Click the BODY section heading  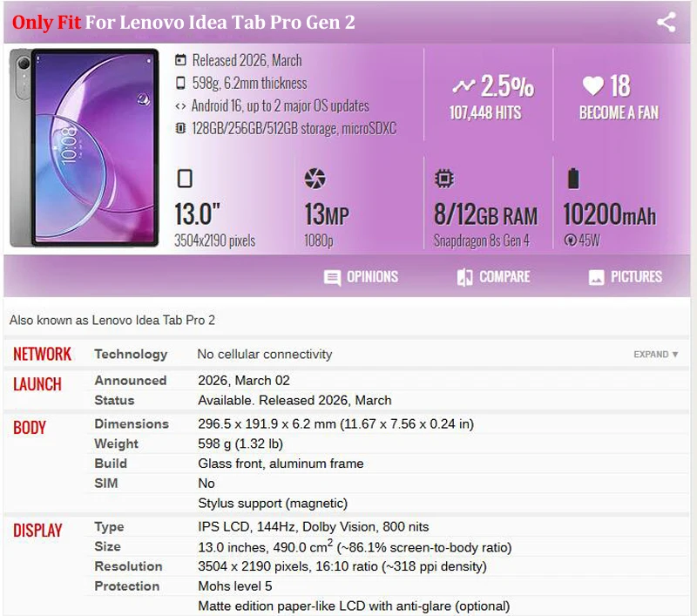click(x=30, y=428)
